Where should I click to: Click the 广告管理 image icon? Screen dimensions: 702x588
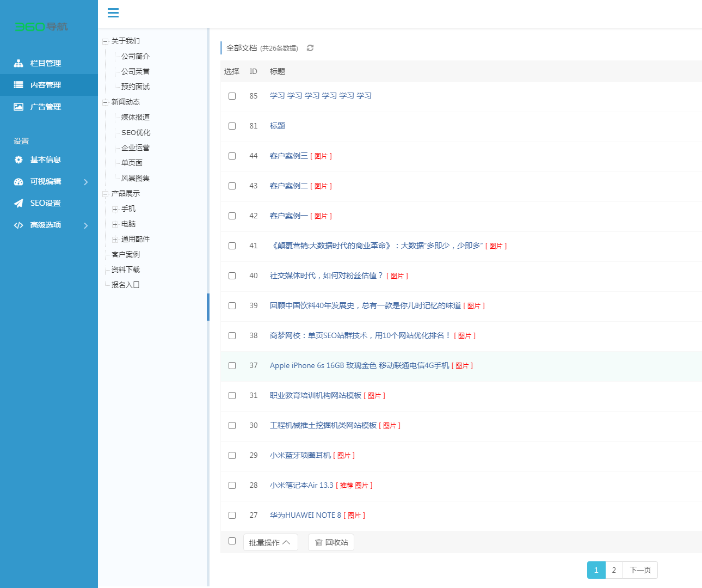19,107
